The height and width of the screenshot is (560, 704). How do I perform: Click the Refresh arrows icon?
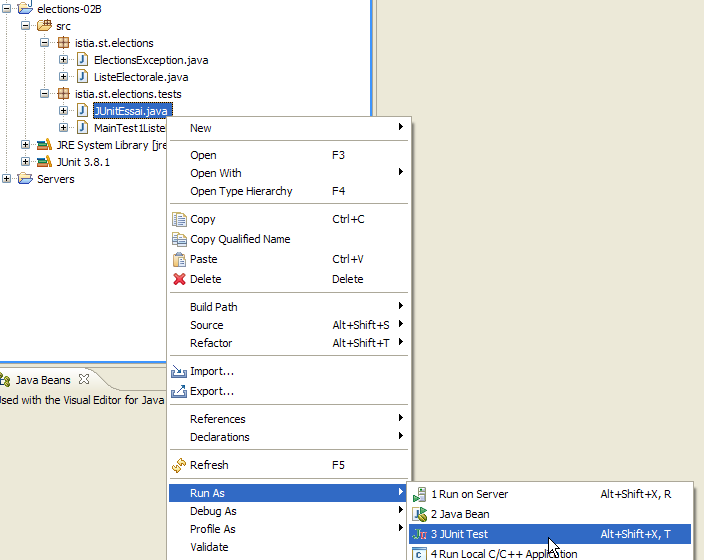(x=180, y=465)
